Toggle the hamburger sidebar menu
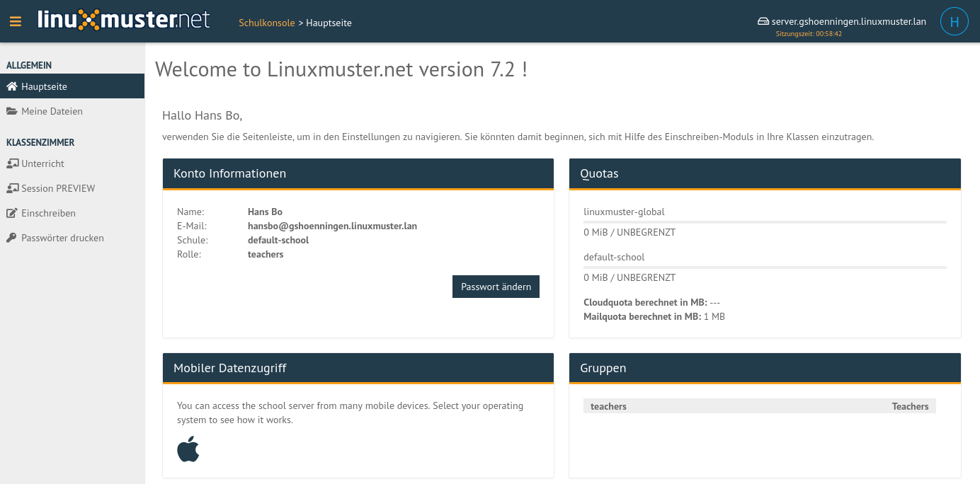980x484 pixels. [16, 21]
